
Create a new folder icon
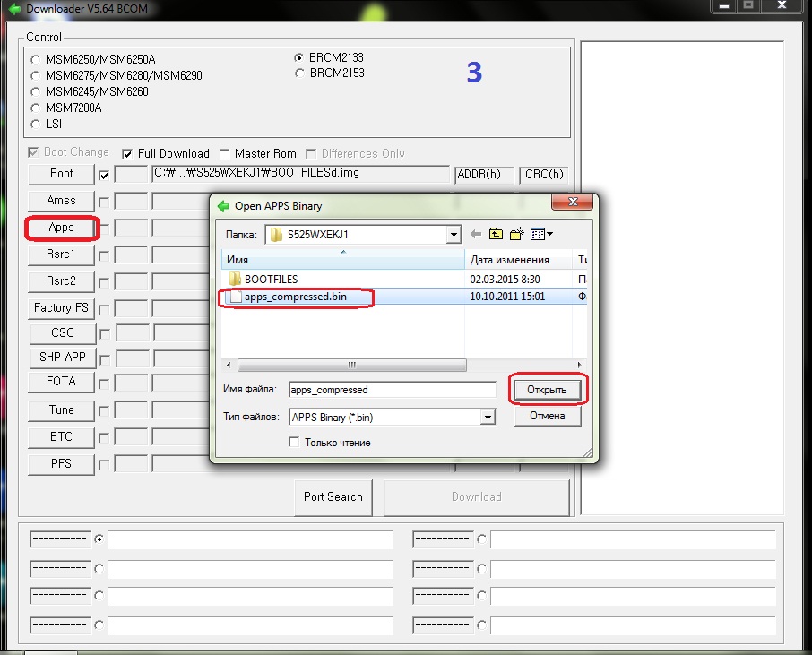[x=517, y=235]
